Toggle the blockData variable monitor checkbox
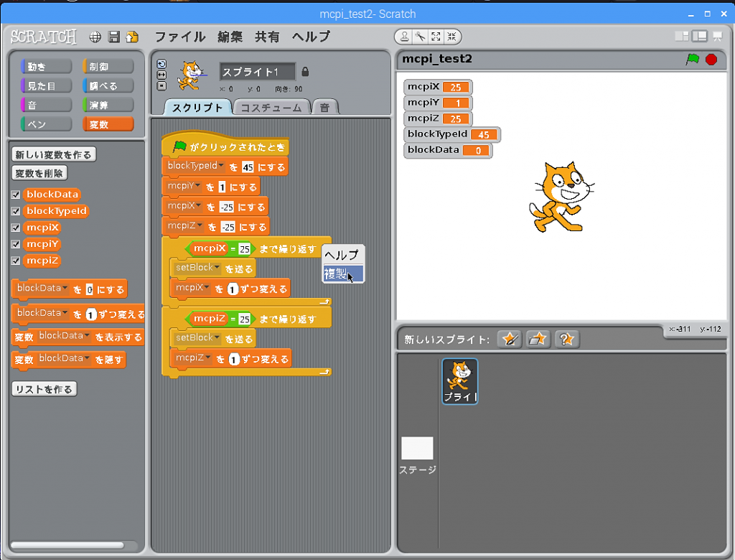 click(x=16, y=195)
